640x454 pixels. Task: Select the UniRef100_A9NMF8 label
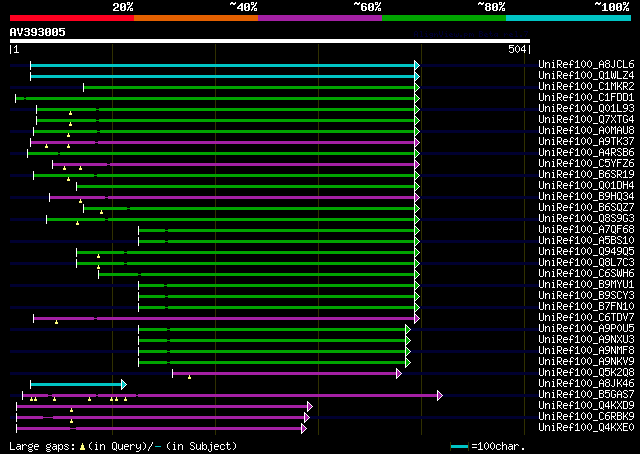click(586, 351)
